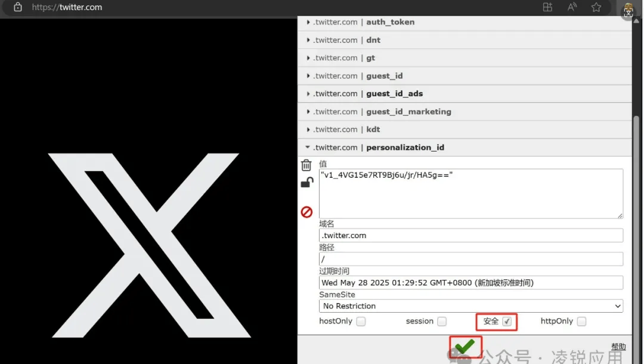This screenshot has width=644, height=364.
Task: Click the trash icon to delete the cookie
Action: 306,165
